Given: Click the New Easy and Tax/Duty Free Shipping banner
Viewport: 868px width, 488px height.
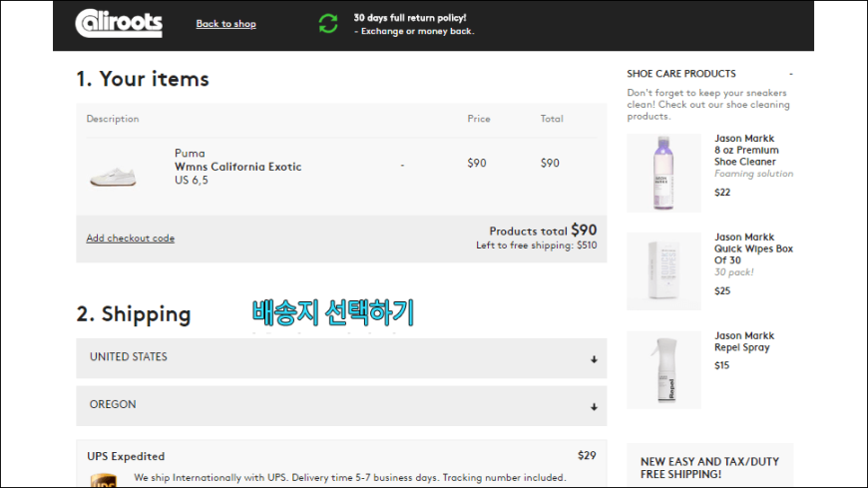Looking at the screenshot, I should coord(709,467).
